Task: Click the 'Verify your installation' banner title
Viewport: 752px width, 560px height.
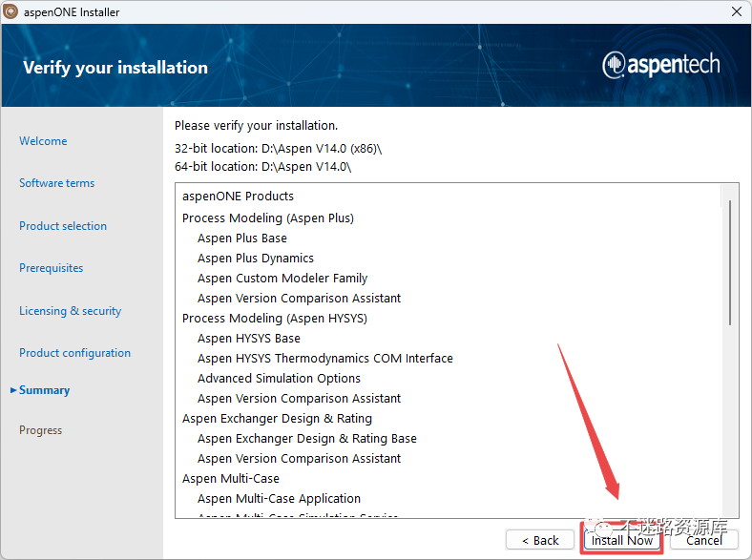Action: click(115, 68)
